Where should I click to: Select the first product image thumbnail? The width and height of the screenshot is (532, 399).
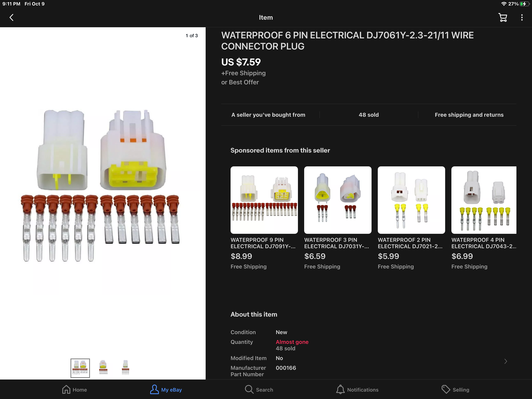(80, 368)
